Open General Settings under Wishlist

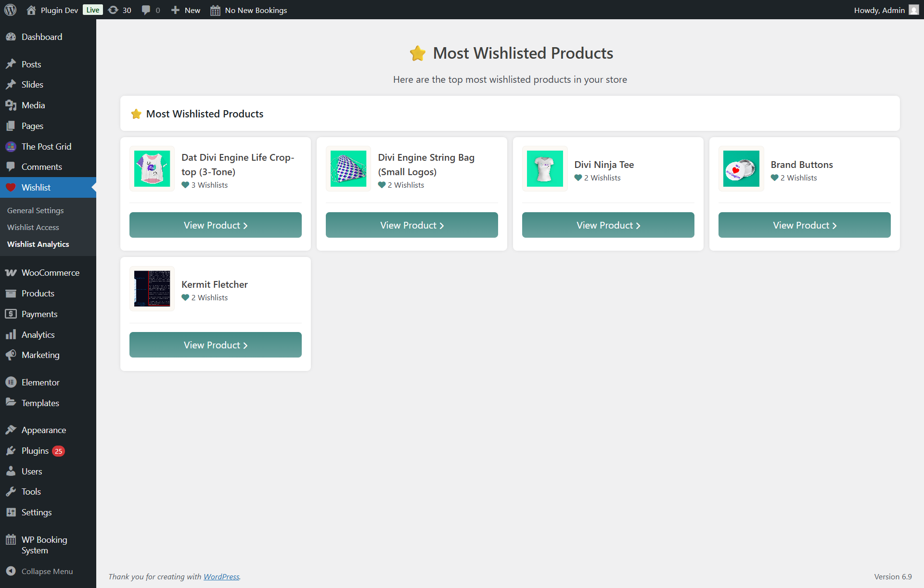point(35,211)
